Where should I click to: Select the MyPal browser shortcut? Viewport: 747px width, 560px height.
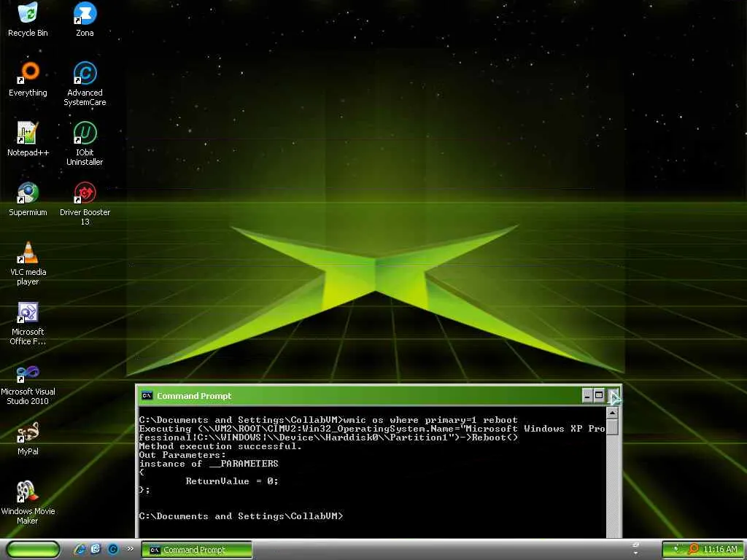[28, 438]
